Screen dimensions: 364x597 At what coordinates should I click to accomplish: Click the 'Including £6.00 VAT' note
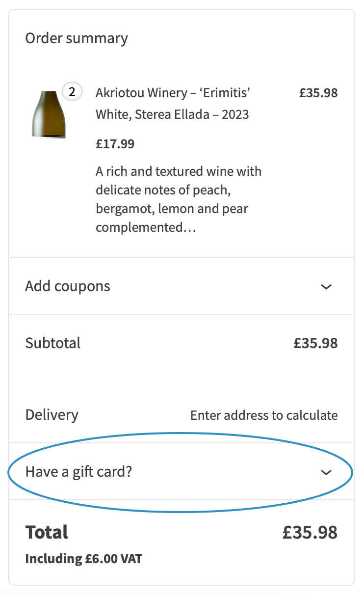(x=83, y=559)
